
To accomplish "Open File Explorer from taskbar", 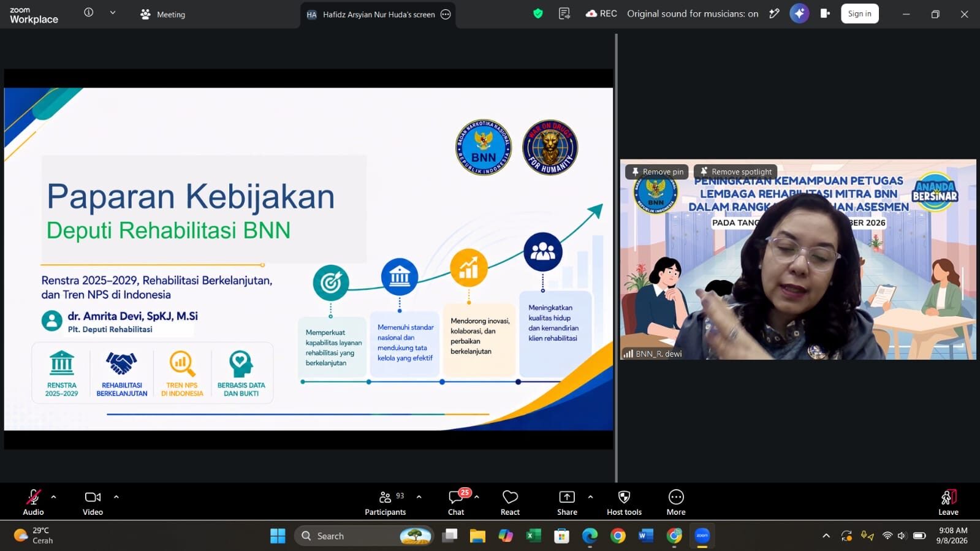I will click(x=477, y=536).
